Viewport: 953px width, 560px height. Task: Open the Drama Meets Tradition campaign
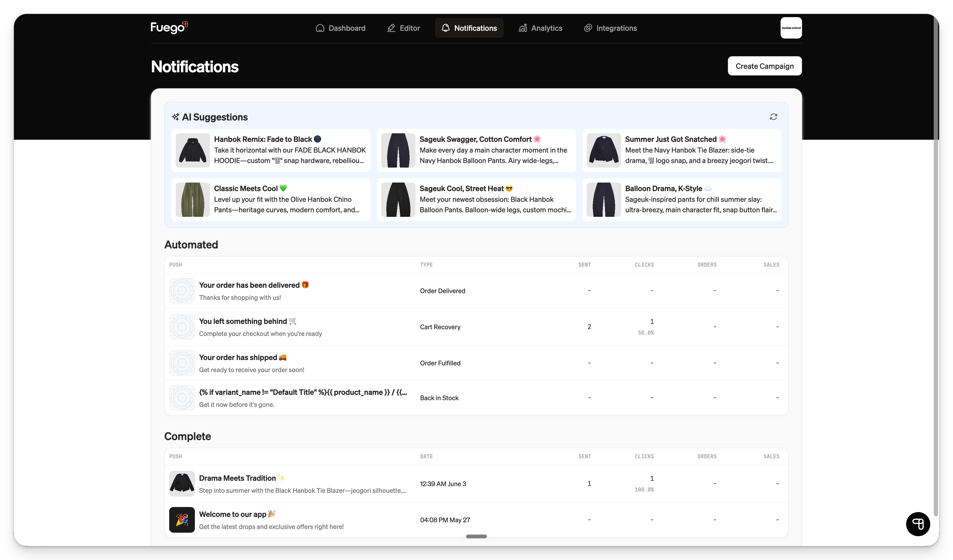tap(476, 484)
